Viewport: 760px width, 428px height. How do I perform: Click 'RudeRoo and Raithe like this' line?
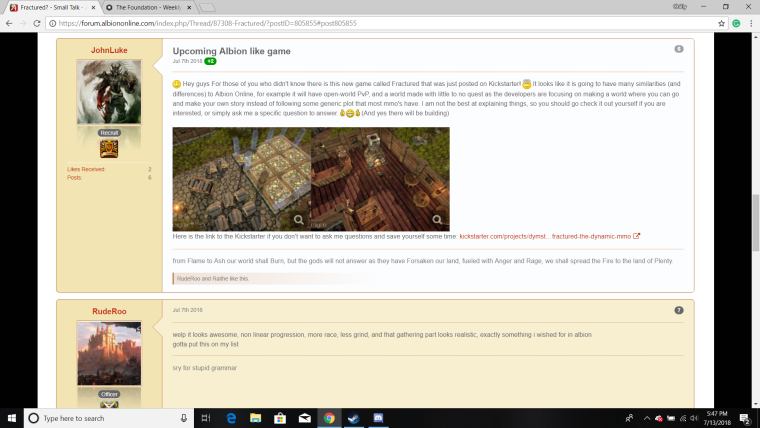(x=213, y=279)
